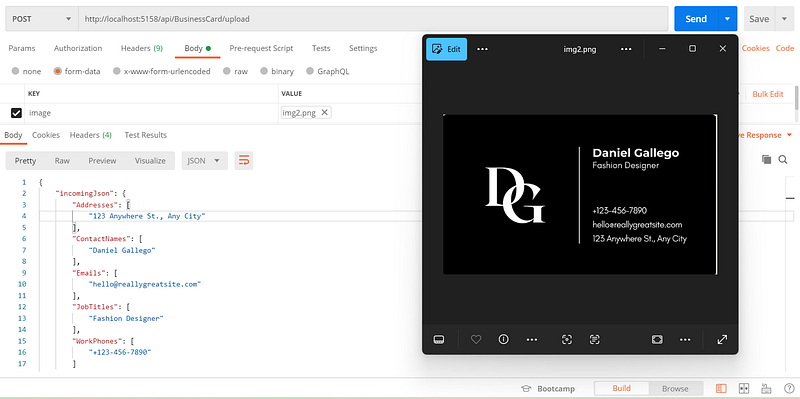The width and height of the screenshot is (800, 399).
Task: Select the form-data radio button
Action: click(58, 71)
